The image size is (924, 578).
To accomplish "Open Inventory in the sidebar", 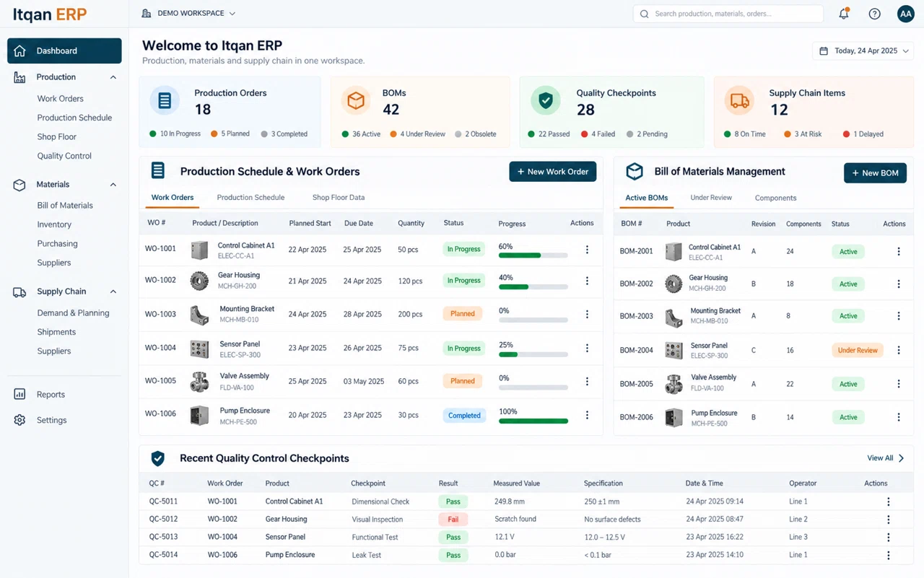I will 54,225.
